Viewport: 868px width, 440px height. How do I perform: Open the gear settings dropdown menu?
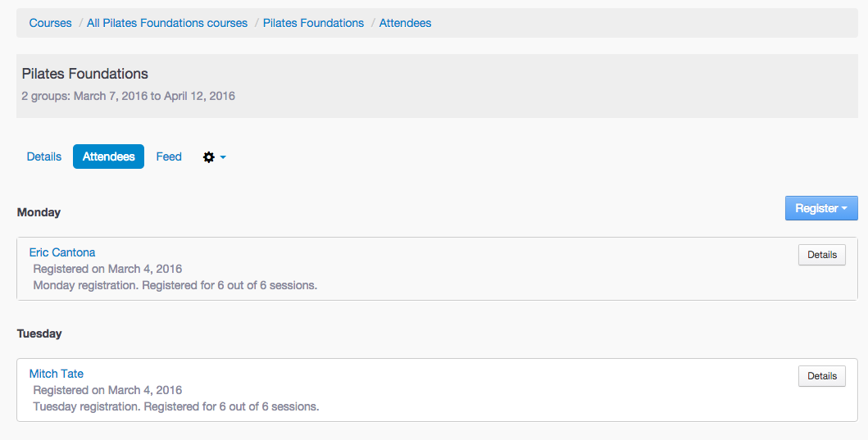coord(213,156)
